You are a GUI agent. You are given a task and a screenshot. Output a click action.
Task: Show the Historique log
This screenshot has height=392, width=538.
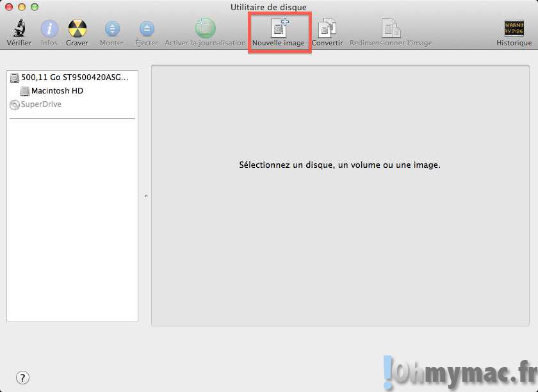click(x=514, y=29)
